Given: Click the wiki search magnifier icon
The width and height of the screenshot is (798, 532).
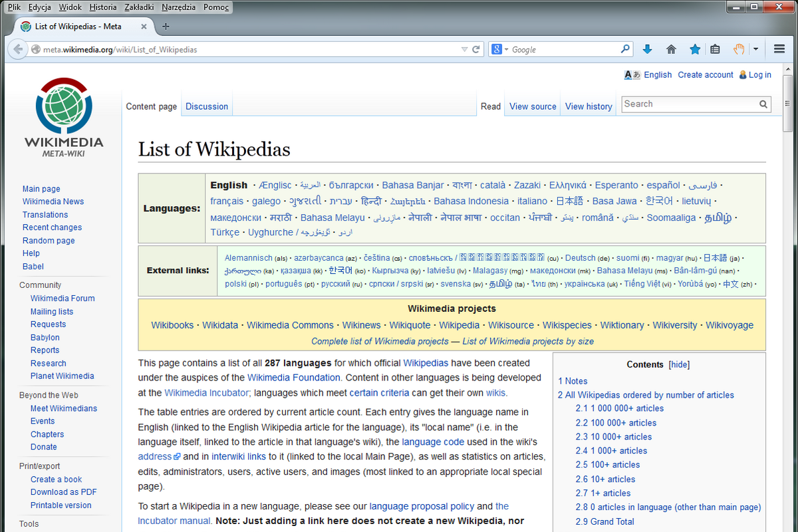Looking at the screenshot, I should click(763, 104).
